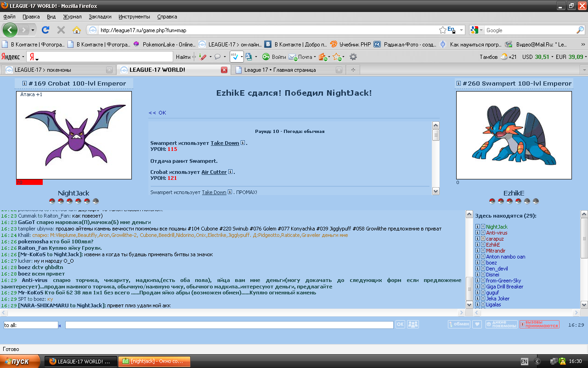
Task: Open 'Учебник PHP' bookmark
Action: pyautogui.click(x=350, y=45)
